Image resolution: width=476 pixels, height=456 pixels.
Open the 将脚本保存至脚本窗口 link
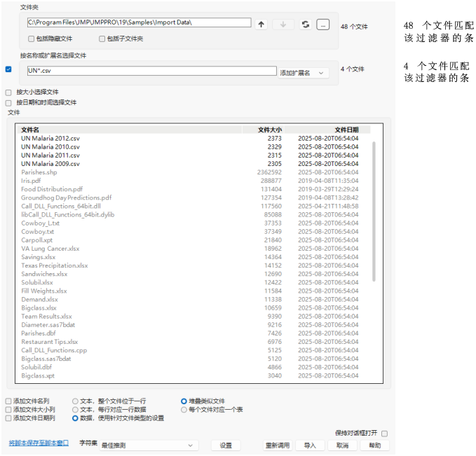(39, 443)
